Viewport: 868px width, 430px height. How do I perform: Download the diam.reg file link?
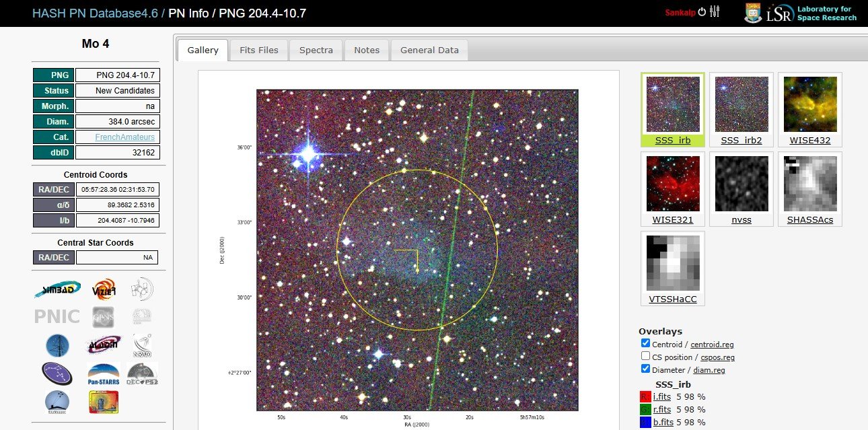coord(709,370)
